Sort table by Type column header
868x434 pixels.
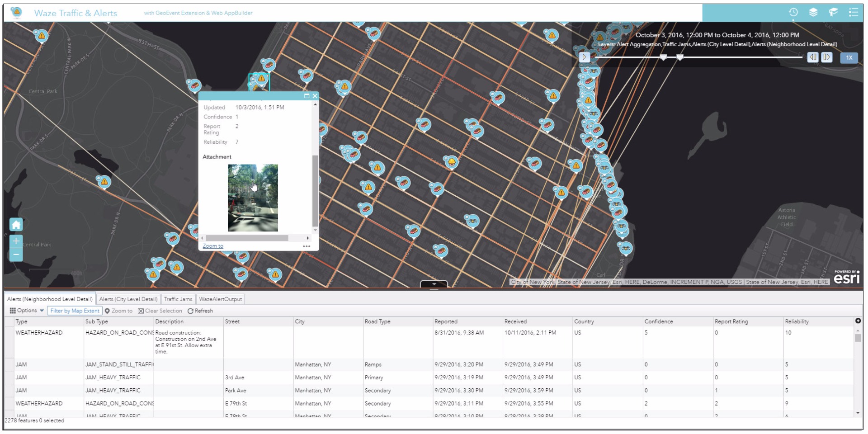[x=49, y=321]
